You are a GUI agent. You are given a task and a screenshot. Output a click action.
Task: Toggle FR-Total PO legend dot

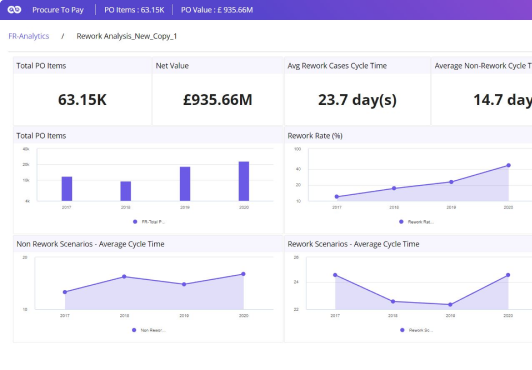[135, 222]
